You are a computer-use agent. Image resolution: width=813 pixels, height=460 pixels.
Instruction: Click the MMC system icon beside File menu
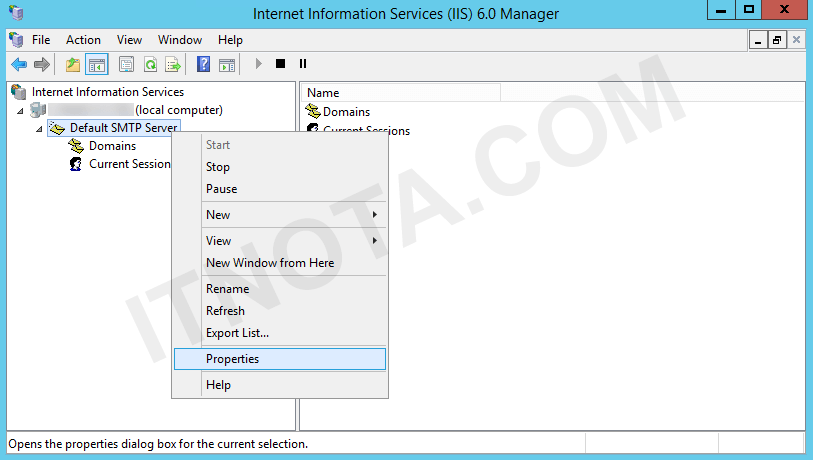(x=16, y=40)
